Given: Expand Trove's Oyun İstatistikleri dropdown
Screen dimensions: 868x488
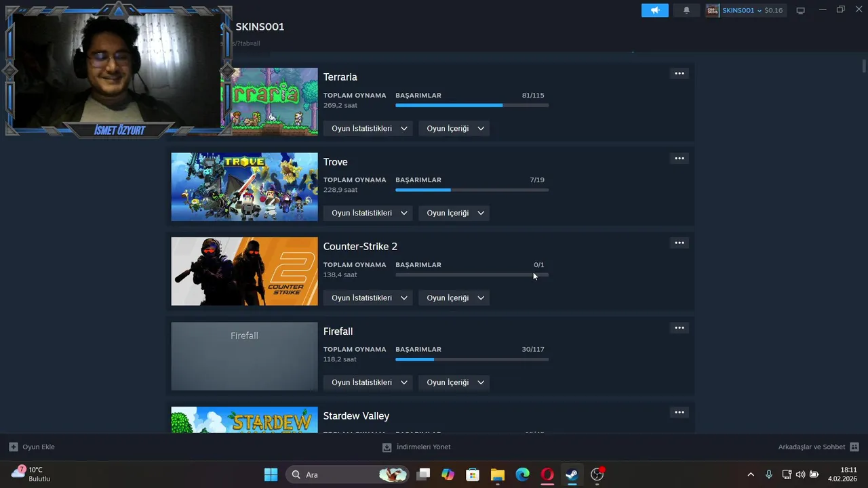Looking at the screenshot, I should click(368, 213).
